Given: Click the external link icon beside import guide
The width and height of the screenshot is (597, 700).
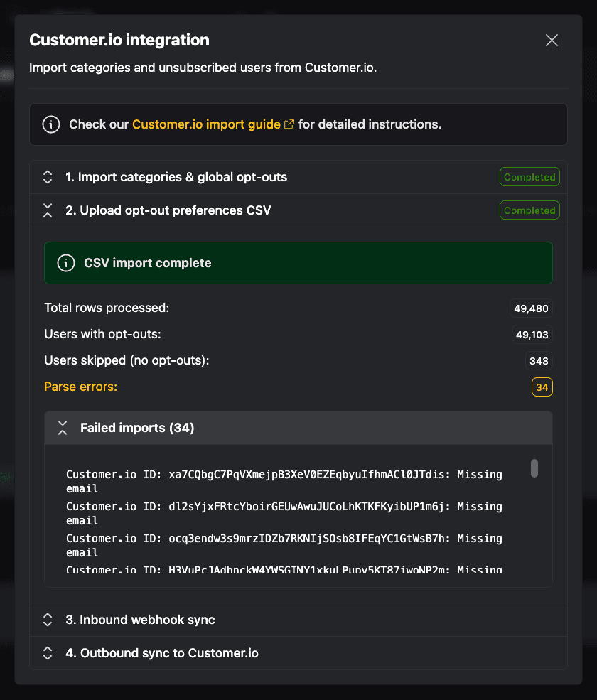Looking at the screenshot, I should [x=289, y=124].
